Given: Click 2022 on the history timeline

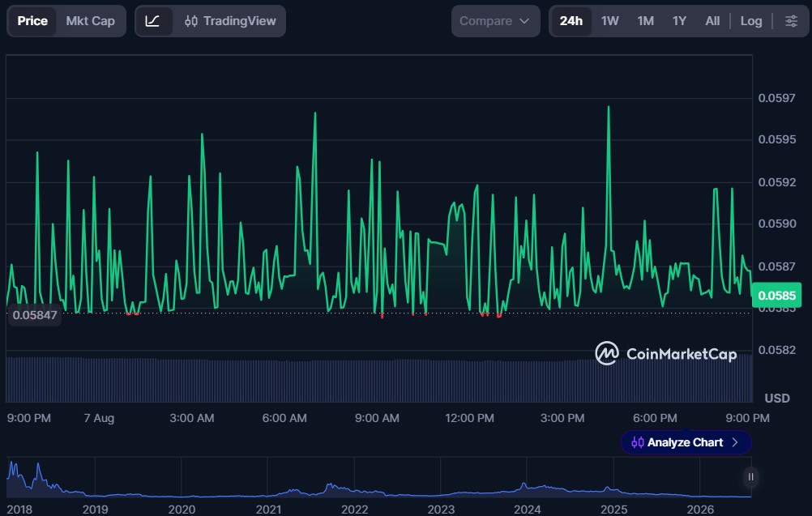Looking at the screenshot, I should [355, 510].
